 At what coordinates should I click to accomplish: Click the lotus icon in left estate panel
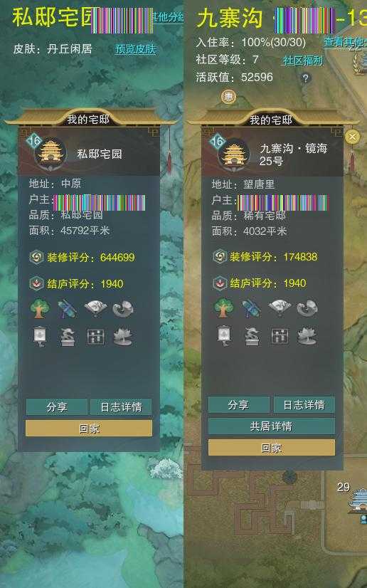point(123,336)
